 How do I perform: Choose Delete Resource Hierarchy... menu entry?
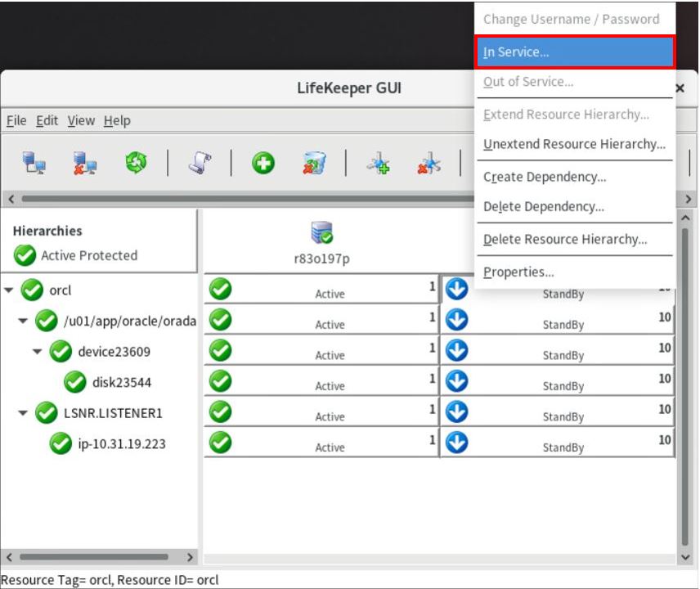(x=575, y=240)
